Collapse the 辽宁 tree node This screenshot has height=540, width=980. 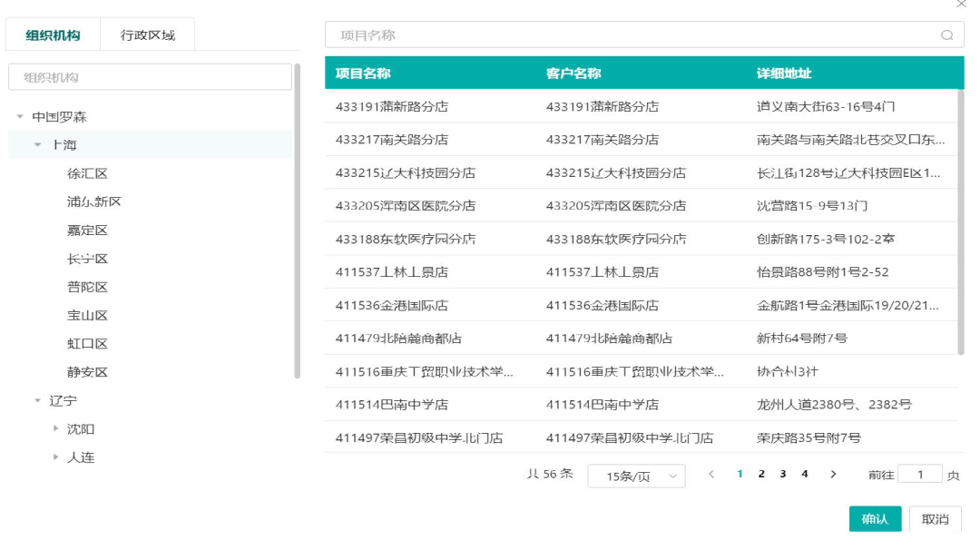(x=38, y=400)
